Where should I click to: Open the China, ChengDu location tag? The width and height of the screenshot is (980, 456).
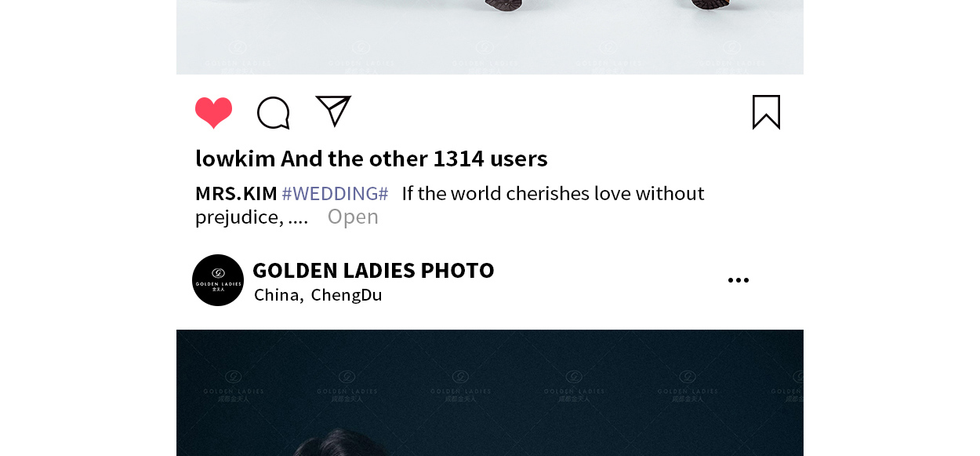point(318,295)
